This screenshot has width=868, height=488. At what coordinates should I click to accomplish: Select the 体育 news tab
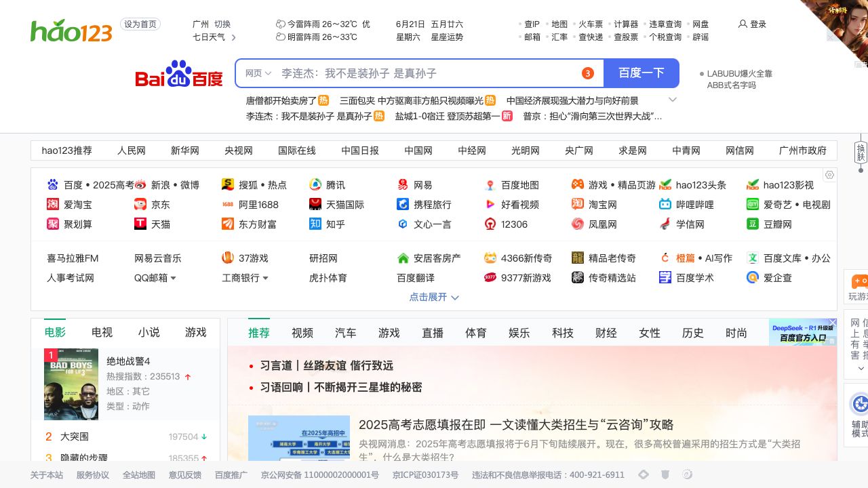(476, 333)
